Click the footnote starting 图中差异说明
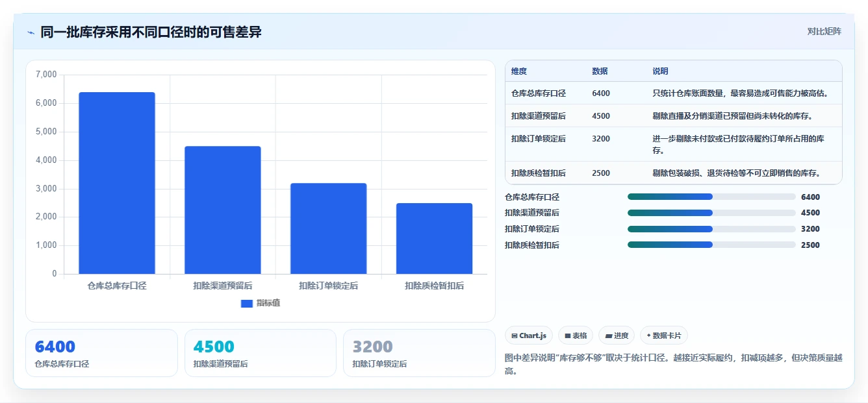868x403 pixels. click(674, 365)
